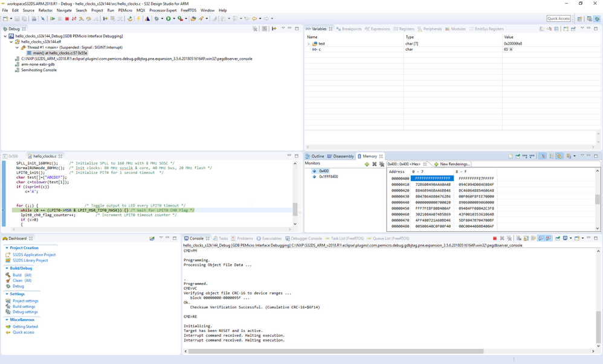Viewport: 603px width, 364px height.
Task: Click the Console horizontal scrollbar
Action: 335,351
